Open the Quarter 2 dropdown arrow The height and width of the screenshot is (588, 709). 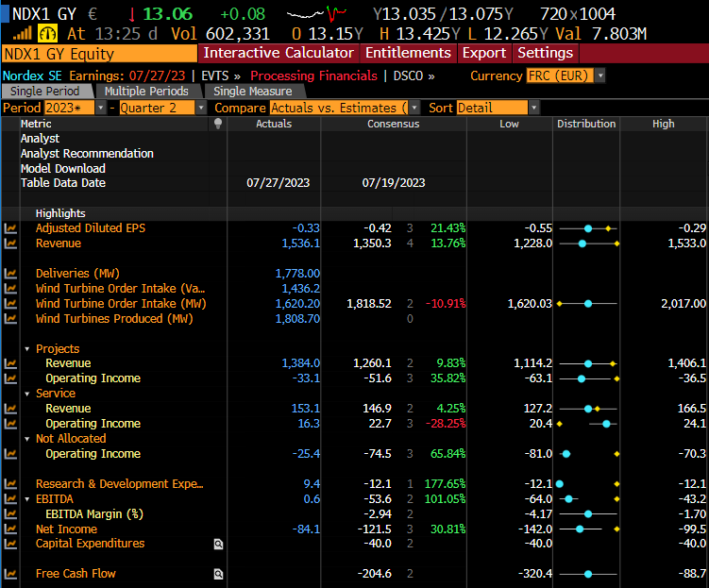201,108
